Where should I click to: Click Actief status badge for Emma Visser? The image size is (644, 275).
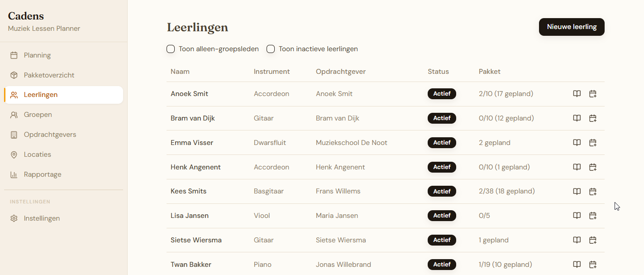tap(442, 143)
